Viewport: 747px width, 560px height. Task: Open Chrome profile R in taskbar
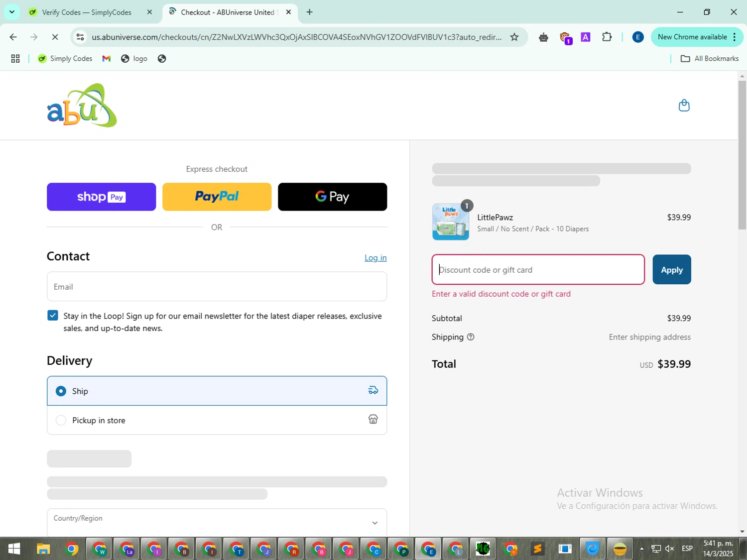291,549
